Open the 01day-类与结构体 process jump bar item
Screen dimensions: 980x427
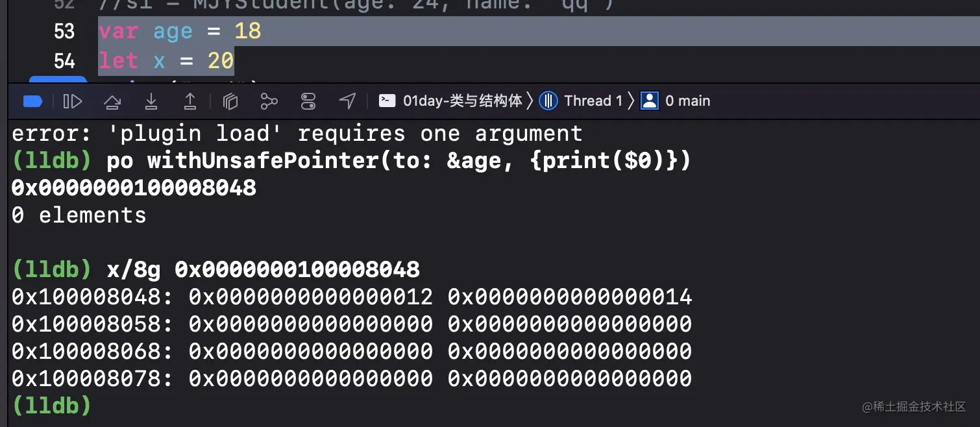462,101
